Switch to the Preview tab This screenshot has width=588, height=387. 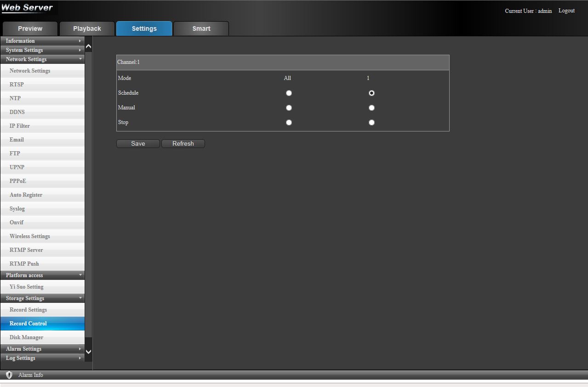point(30,28)
